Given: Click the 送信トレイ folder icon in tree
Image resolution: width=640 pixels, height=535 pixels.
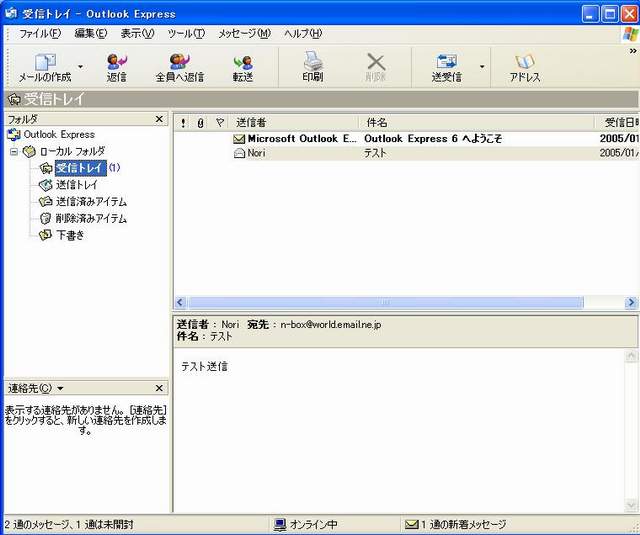Looking at the screenshot, I should click(x=46, y=185).
